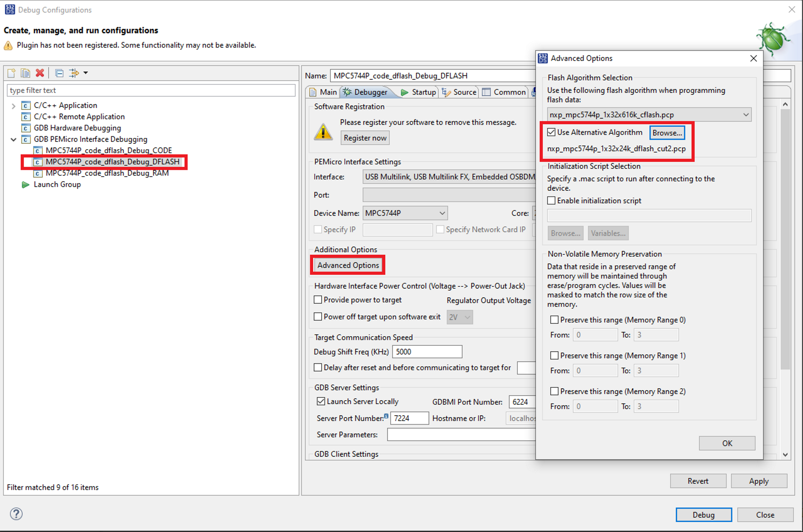803x532 pixels.
Task: Check Preserve this range Memory Range 0
Action: point(554,320)
